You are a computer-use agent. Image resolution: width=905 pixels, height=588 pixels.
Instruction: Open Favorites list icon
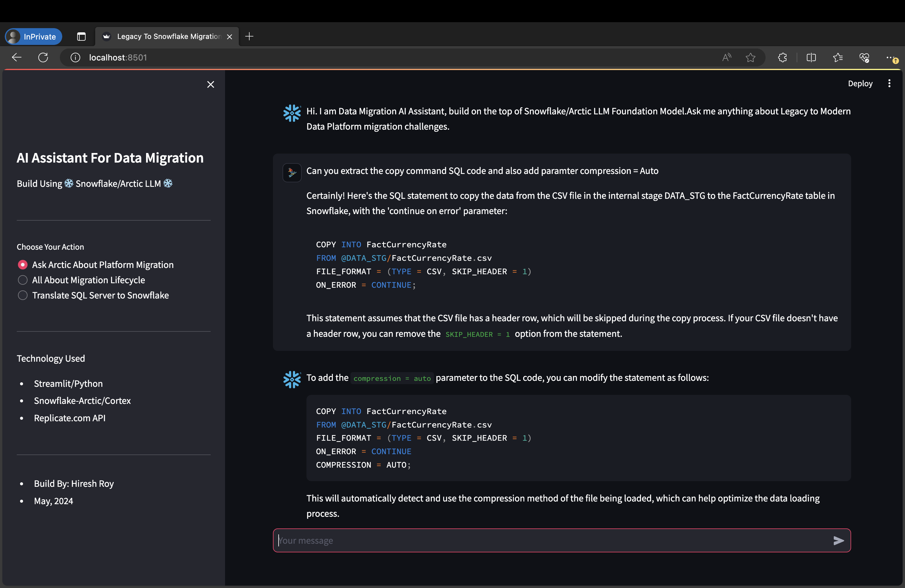[x=838, y=57]
